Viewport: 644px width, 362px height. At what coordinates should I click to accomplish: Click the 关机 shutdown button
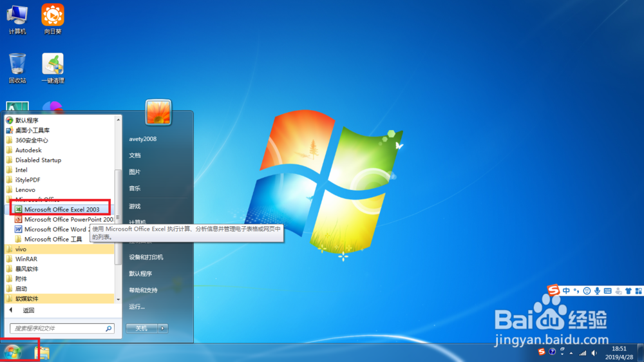pyautogui.click(x=142, y=329)
